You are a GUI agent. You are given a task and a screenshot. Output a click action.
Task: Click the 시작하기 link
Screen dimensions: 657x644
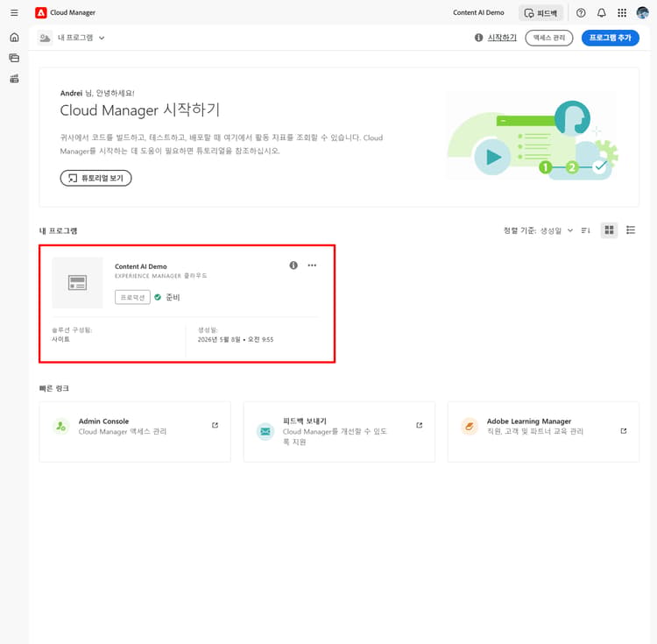pyautogui.click(x=502, y=38)
